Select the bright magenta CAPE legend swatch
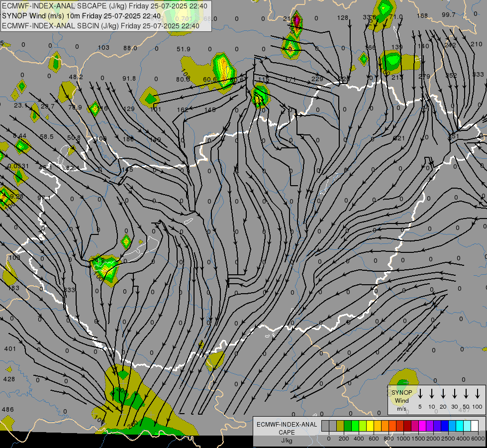487x448 pixels. [422, 426]
